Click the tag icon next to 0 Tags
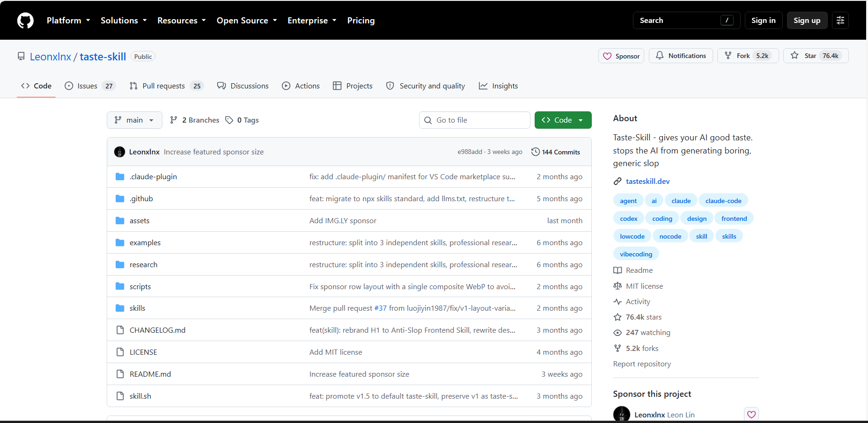 (x=229, y=120)
